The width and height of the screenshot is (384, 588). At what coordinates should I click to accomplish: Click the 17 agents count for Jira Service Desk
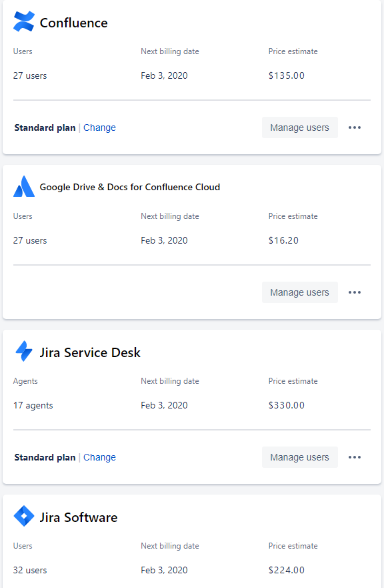33,405
